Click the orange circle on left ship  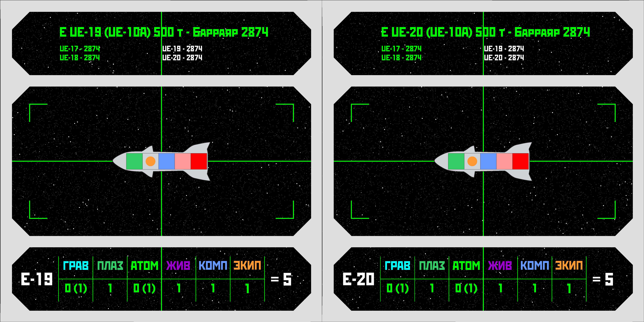(151, 161)
